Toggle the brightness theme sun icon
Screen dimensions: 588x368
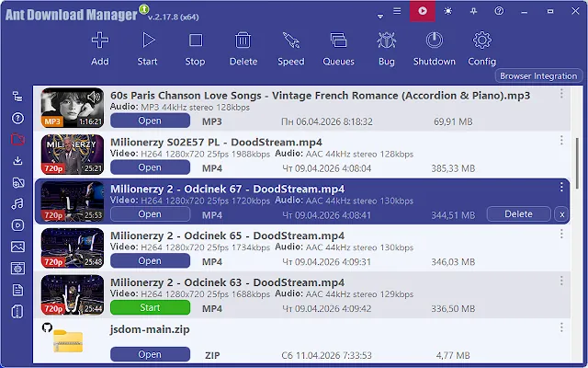447,11
